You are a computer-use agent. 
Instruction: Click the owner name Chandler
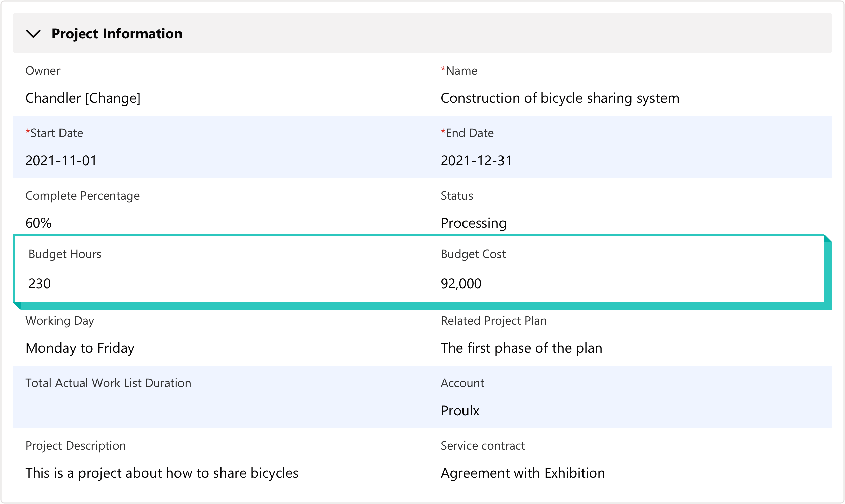[x=53, y=98]
